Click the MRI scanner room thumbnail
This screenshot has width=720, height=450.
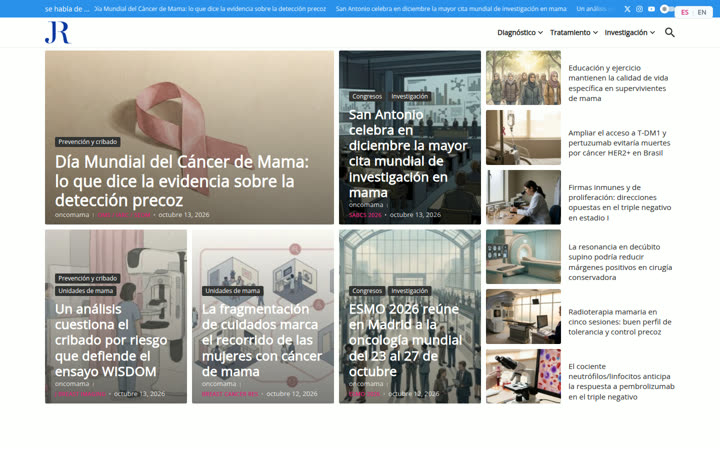tap(523, 257)
